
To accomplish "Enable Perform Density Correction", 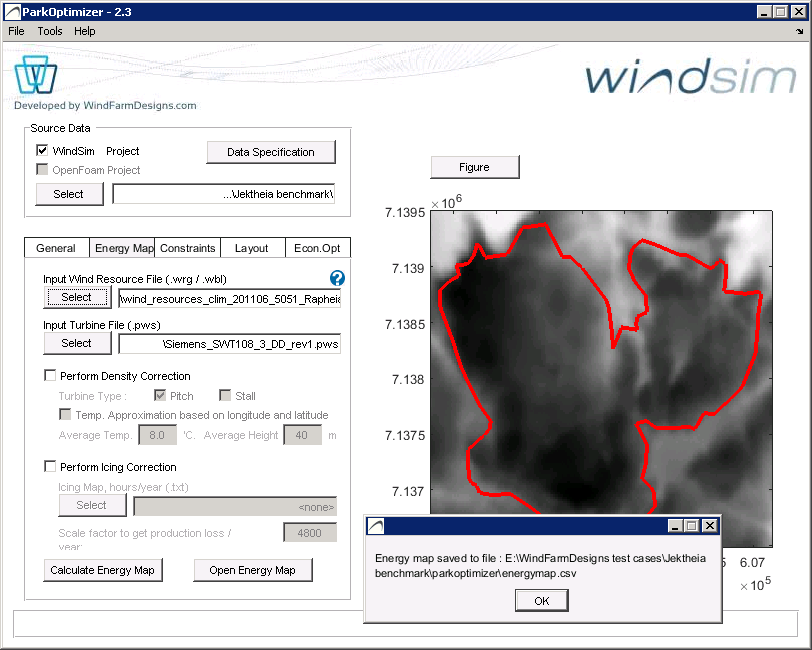I will [50, 375].
